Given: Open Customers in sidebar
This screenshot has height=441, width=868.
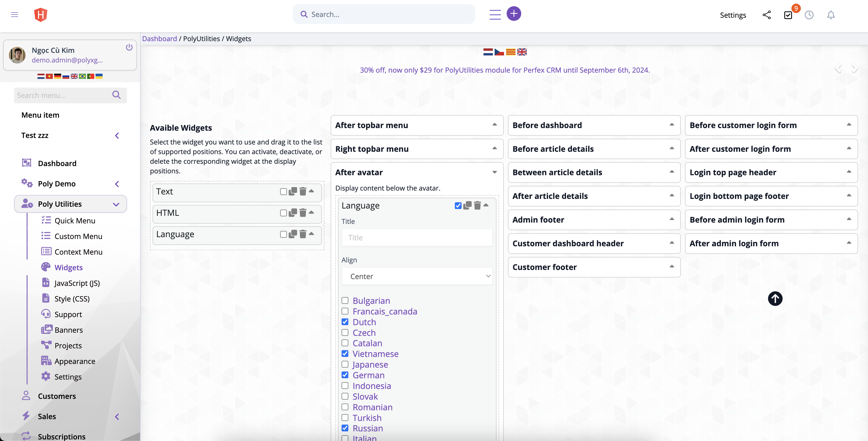Looking at the screenshot, I should point(56,396).
